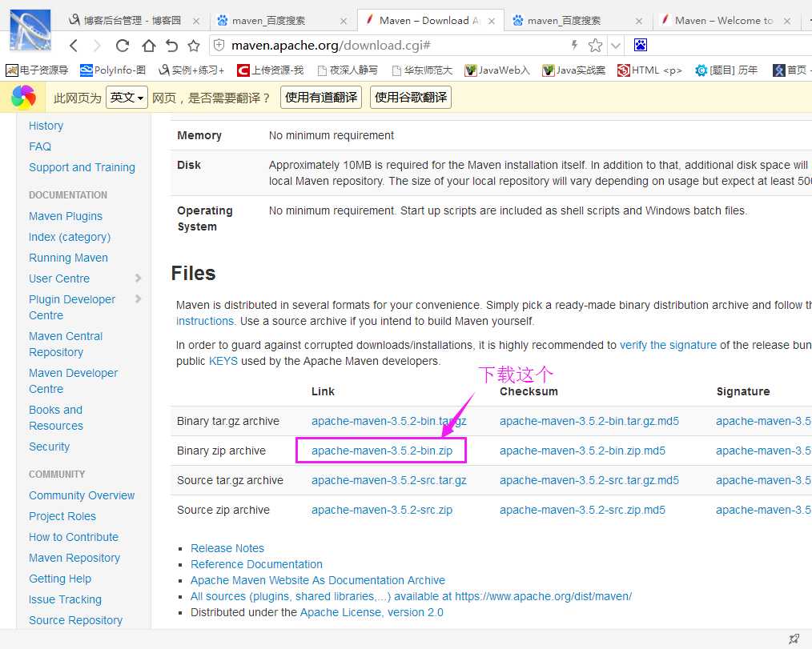Viewport: 812px width, 649px height.
Task: Reload the page with the refresh icon
Action: (123, 46)
